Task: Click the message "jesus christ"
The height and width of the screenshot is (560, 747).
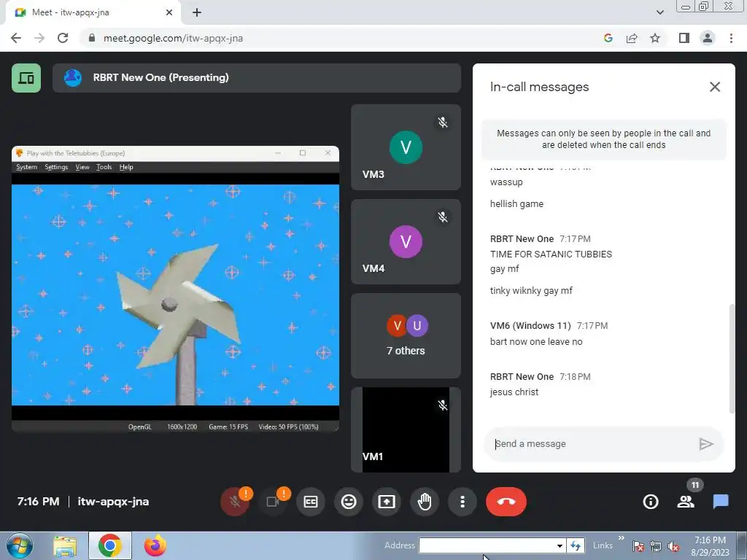Action: coord(514,392)
